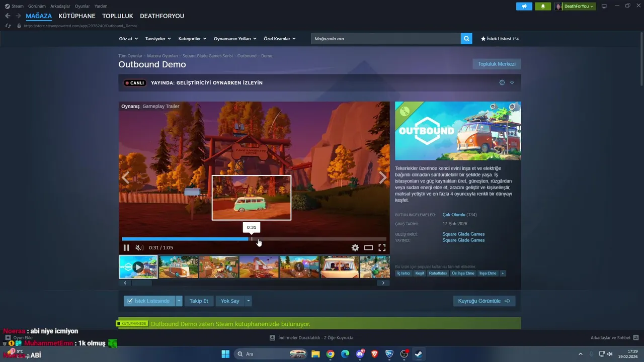Open the Yardım menu
Image resolution: width=644 pixels, height=362 pixels.
(101, 6)
